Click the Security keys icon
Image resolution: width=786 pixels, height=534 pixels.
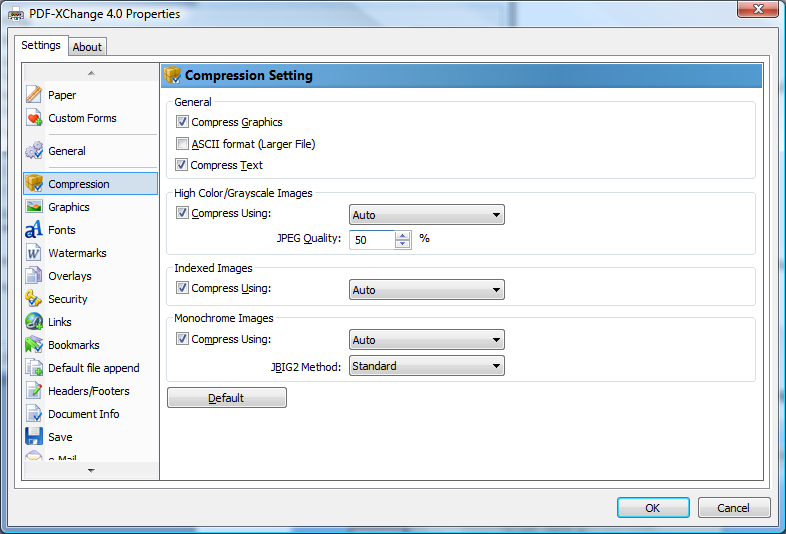[34, 298]
